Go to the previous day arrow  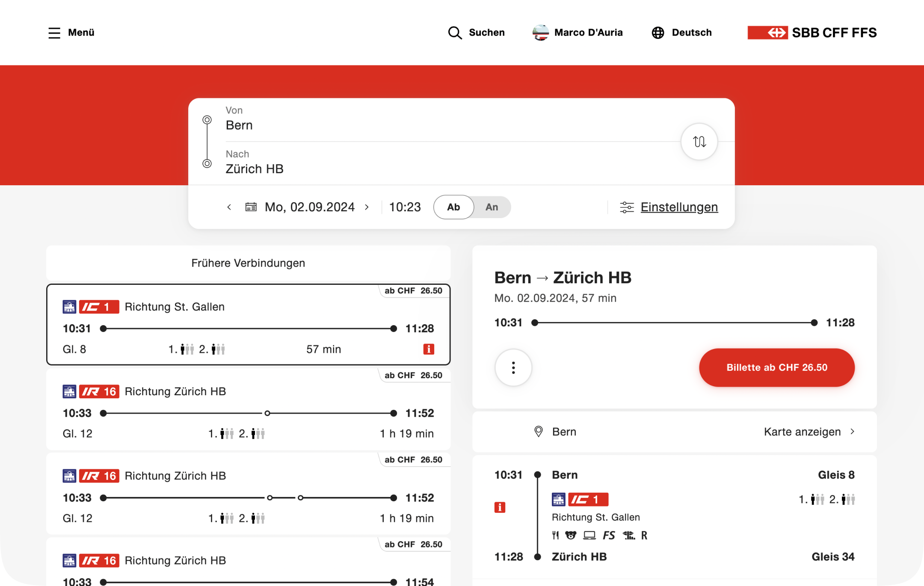(x=229, y=207)
